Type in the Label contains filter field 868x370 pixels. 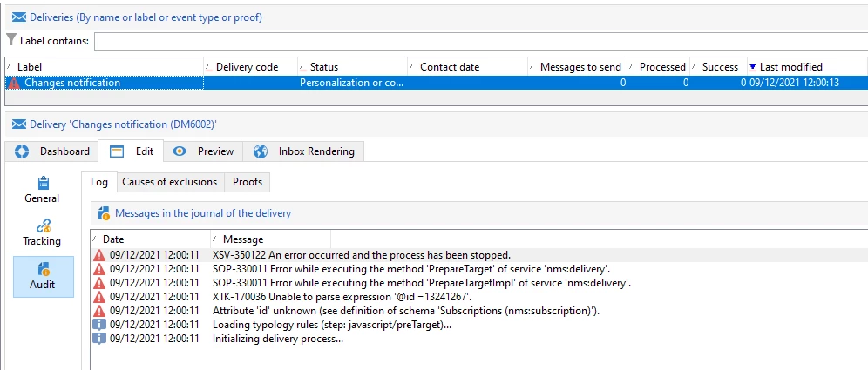click(x=479, y=41)
